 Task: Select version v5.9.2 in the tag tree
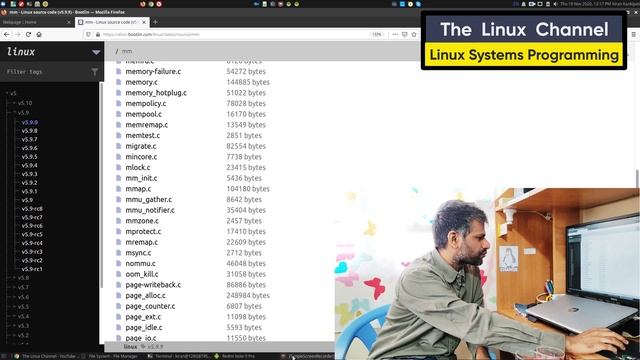tap(29, 182)
